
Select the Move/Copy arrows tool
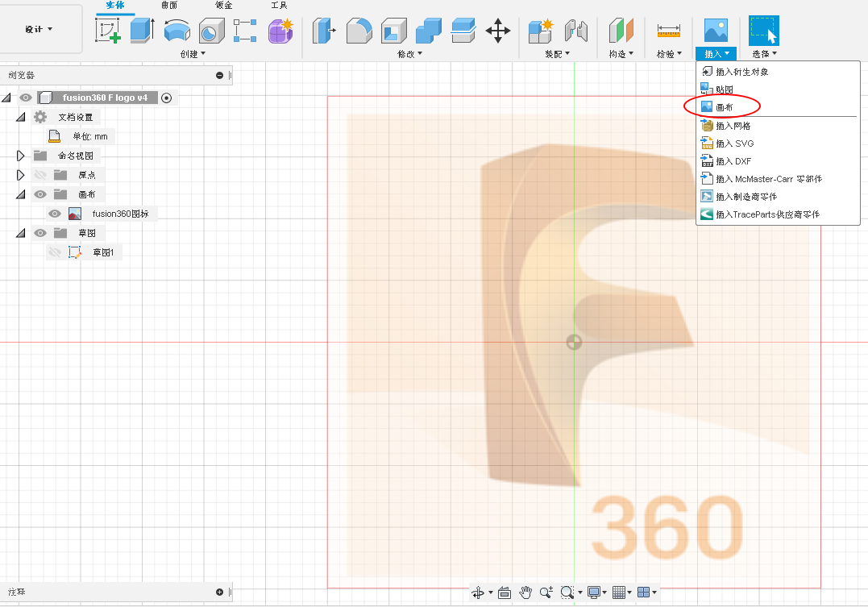point(497,31)
